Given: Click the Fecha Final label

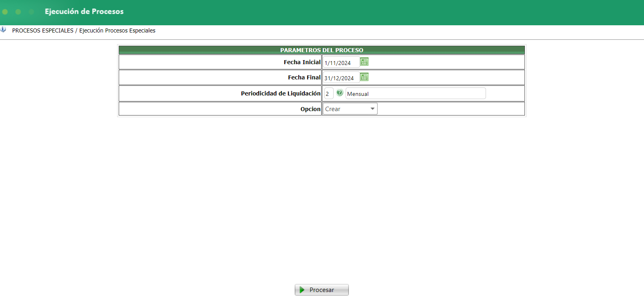Looking at the screenshot, I should tap(304, 77).
